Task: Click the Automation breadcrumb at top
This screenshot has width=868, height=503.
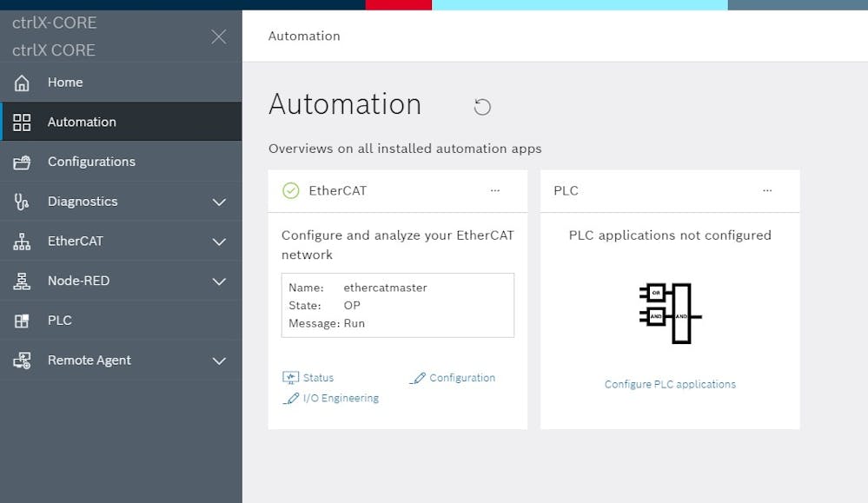Action: (x=304, y=36)
